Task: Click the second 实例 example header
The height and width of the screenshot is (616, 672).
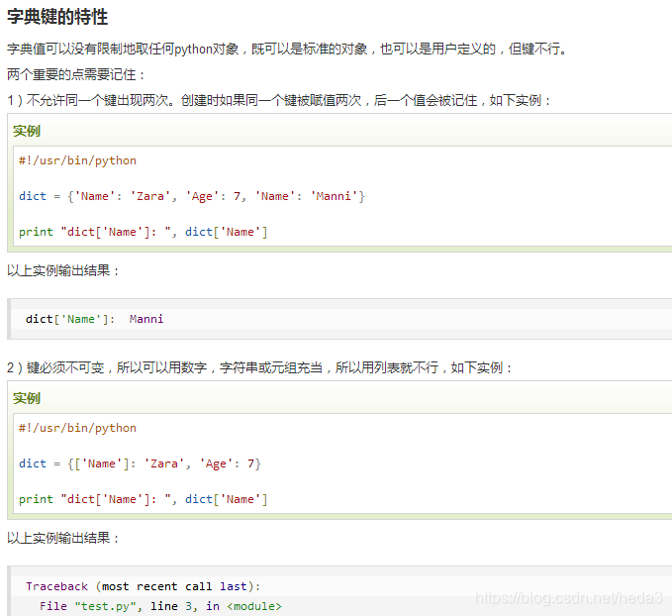Action: click(x=27, y=398)
